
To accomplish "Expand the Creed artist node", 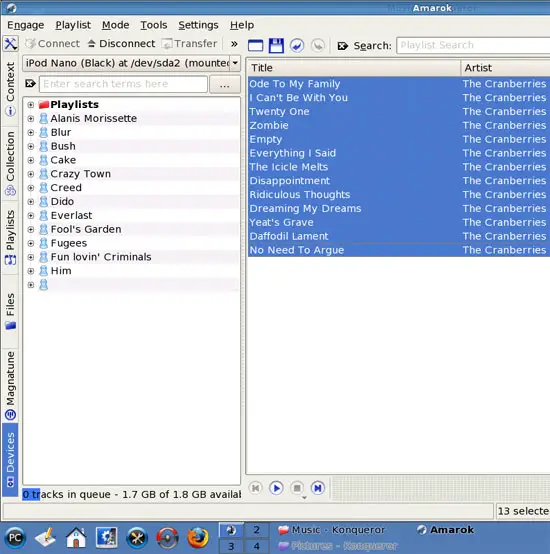I will tap(31, 188).
